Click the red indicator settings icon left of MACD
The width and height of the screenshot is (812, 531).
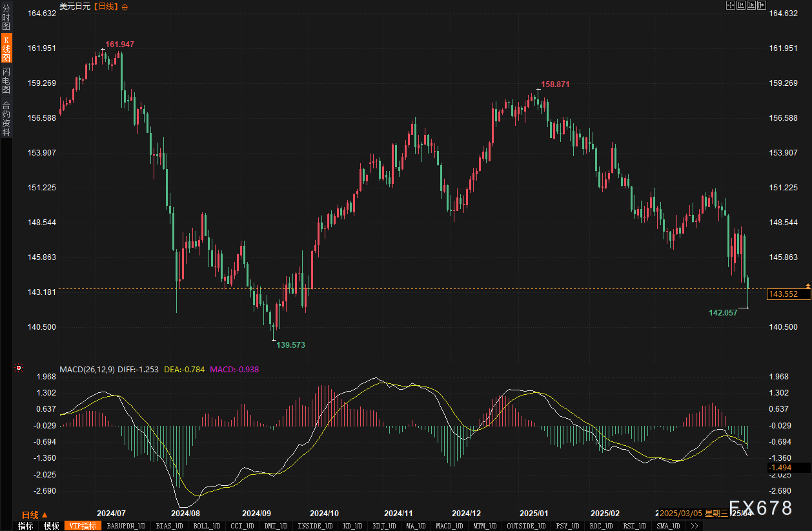pyautogui.click(x=19, y=368)
